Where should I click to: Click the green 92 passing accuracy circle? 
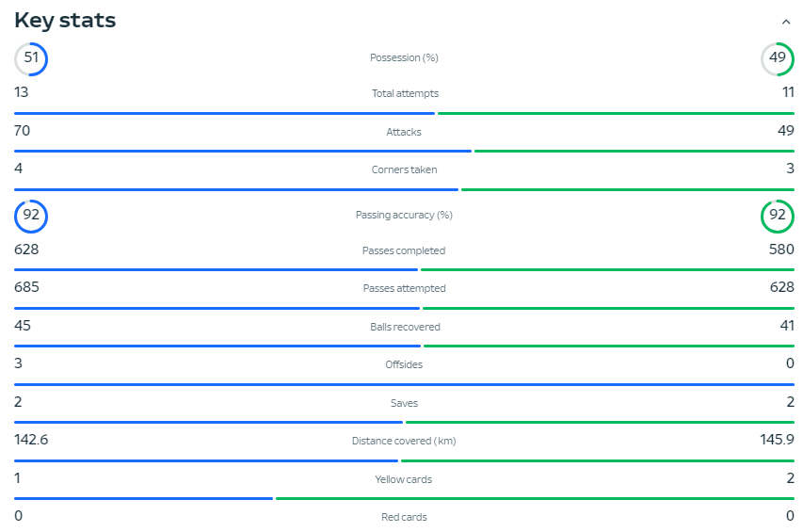coord(777,216)
